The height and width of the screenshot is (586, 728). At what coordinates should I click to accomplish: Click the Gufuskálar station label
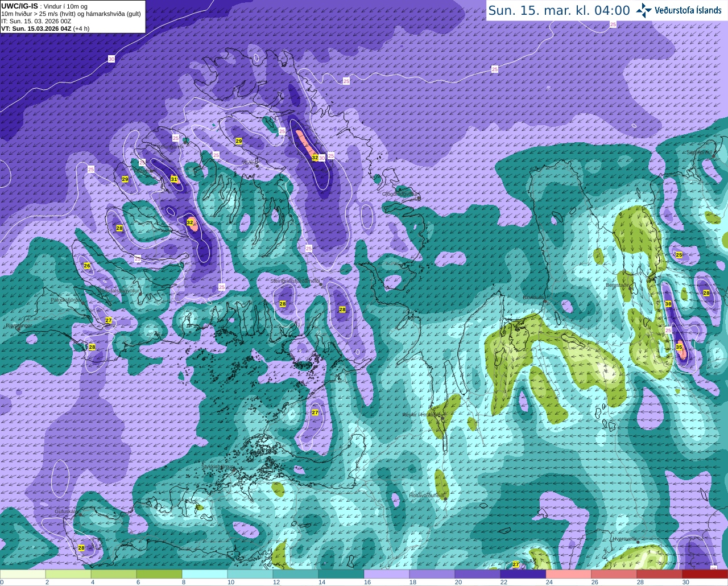coord(66,511)
